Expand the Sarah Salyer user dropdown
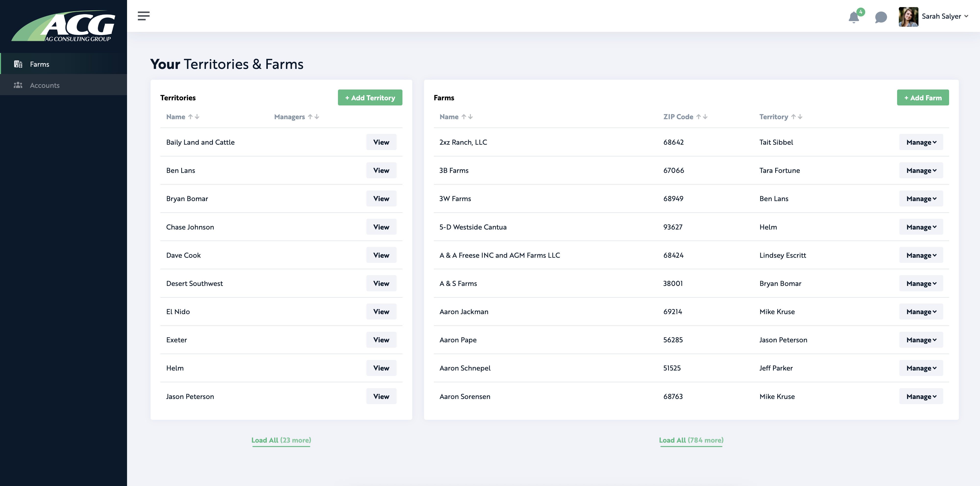The image size is (980, 486). click(x=966, y=16)
